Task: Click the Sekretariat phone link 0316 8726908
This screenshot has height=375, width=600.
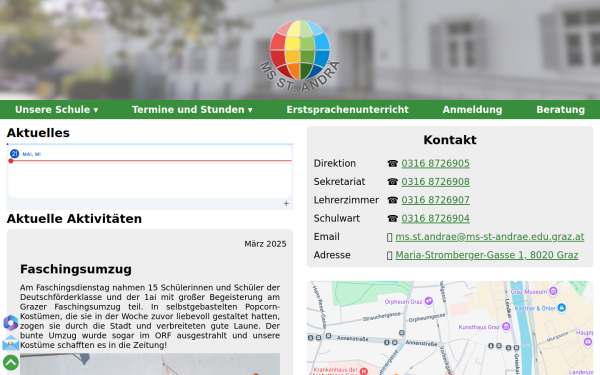Action: 435,182
